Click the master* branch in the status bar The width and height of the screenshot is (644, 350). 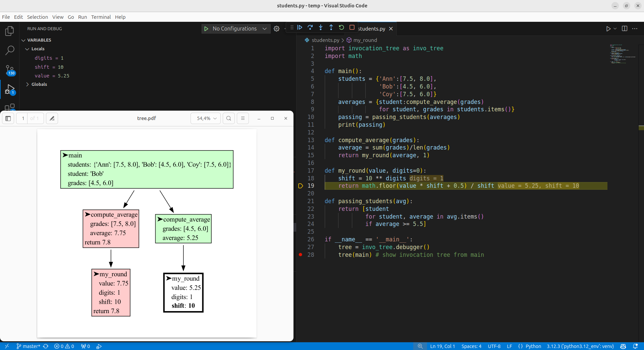pyautogui.click(x=30, y=346)
